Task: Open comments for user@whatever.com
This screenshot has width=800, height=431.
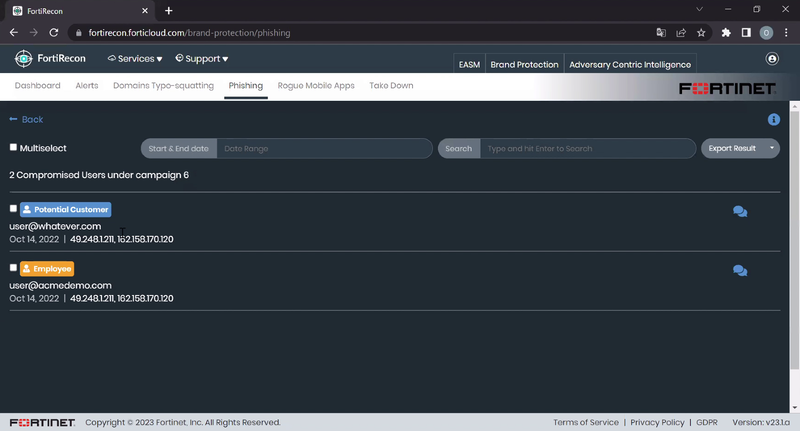Action: pyautogui.click(x=740, y=212)
